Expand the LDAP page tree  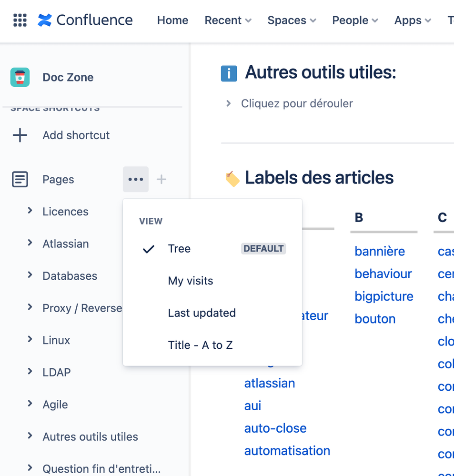tap(30, 371)
